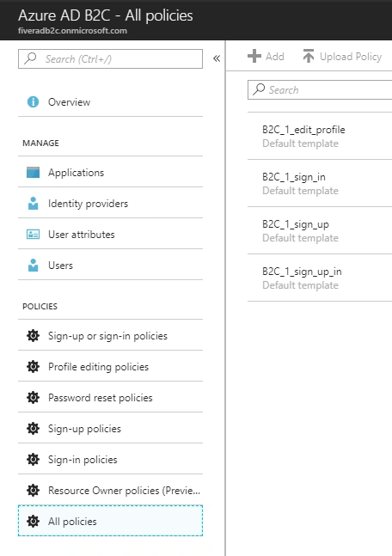
Task: Open Profile editing policies
Action: pos(110,366)
